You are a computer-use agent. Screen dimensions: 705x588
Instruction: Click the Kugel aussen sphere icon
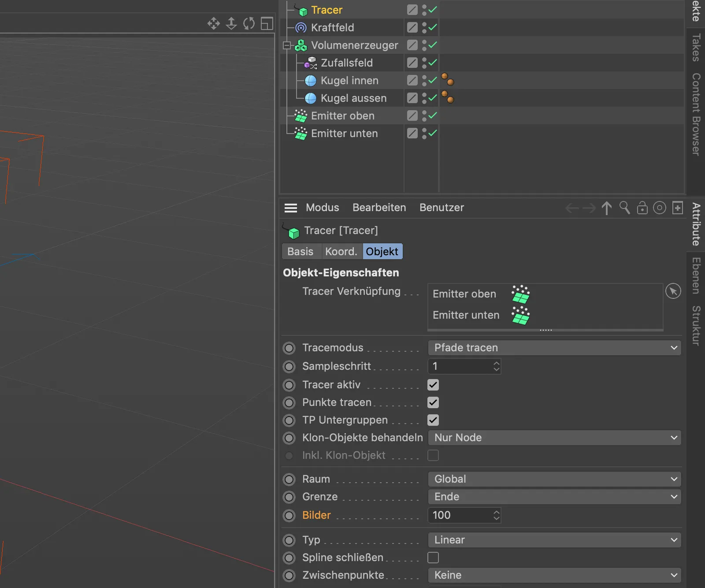coord(311,98)
